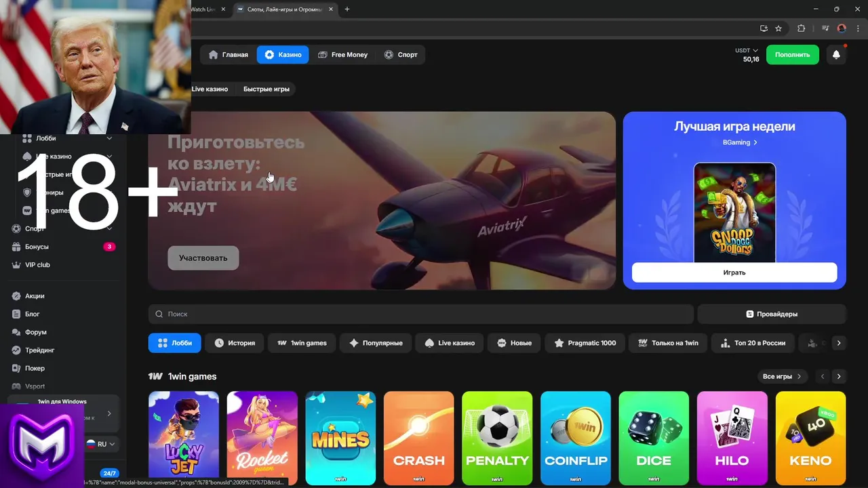Switch to the Спорт top tab
Screen dimensions: 868x488
pos(401,55)
